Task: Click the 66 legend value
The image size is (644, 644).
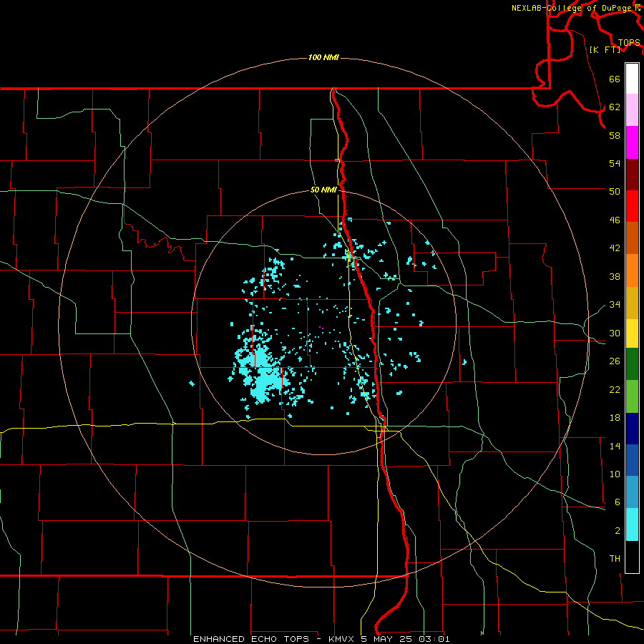Action: pos(615,79)
